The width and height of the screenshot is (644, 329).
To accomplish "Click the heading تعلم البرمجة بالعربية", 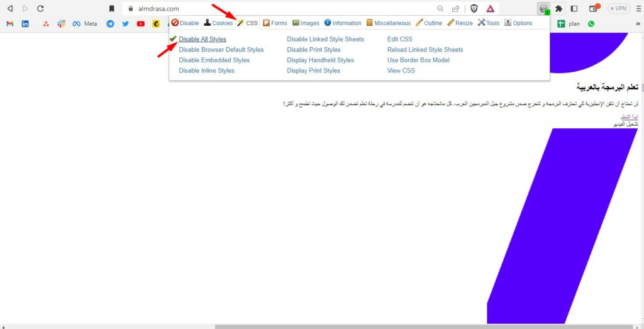I will point(608,87).
